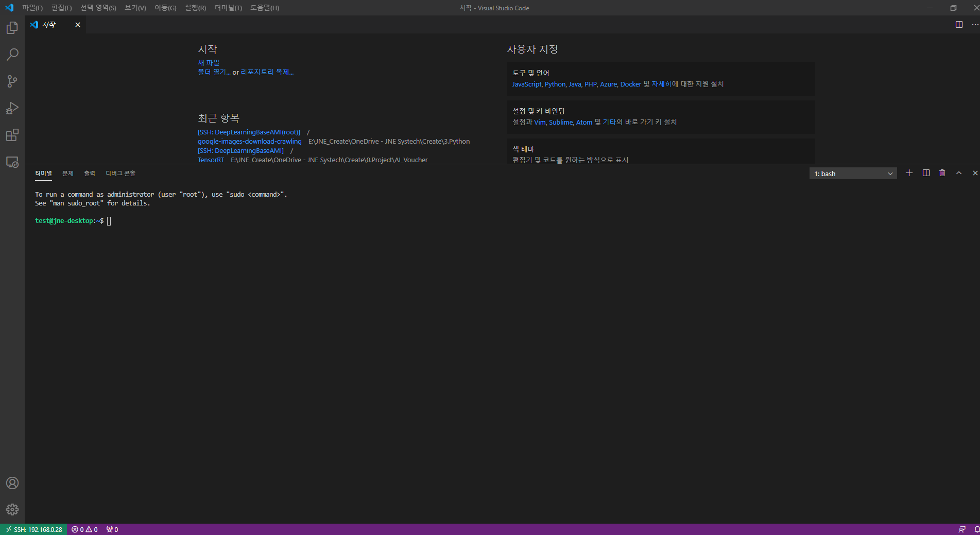
Task: Split the terminal panel
Action: (x=926, y=173)
